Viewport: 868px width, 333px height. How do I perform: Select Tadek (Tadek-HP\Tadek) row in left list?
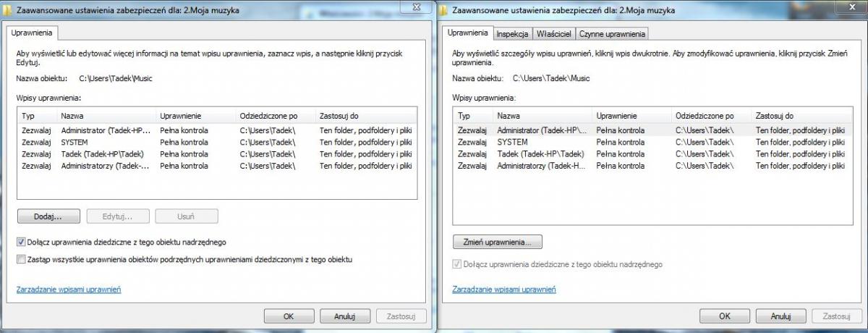tap(216, 154)
